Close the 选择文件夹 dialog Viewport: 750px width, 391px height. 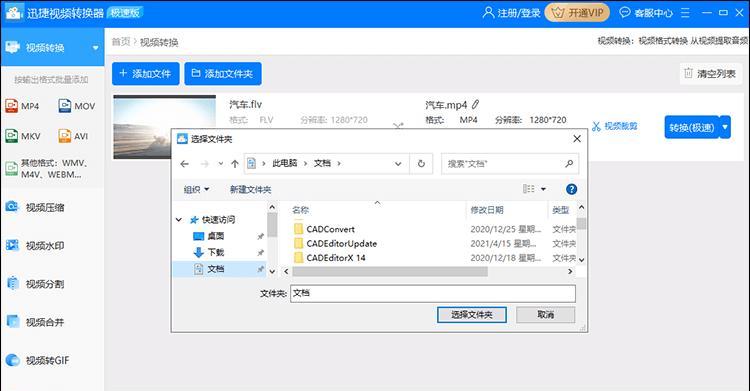coord(577,139)
